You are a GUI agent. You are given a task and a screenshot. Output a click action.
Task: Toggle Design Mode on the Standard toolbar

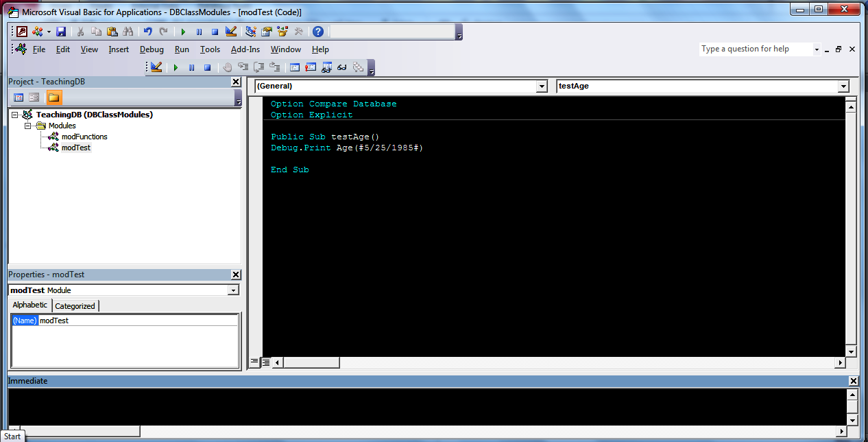click(230, 32)
